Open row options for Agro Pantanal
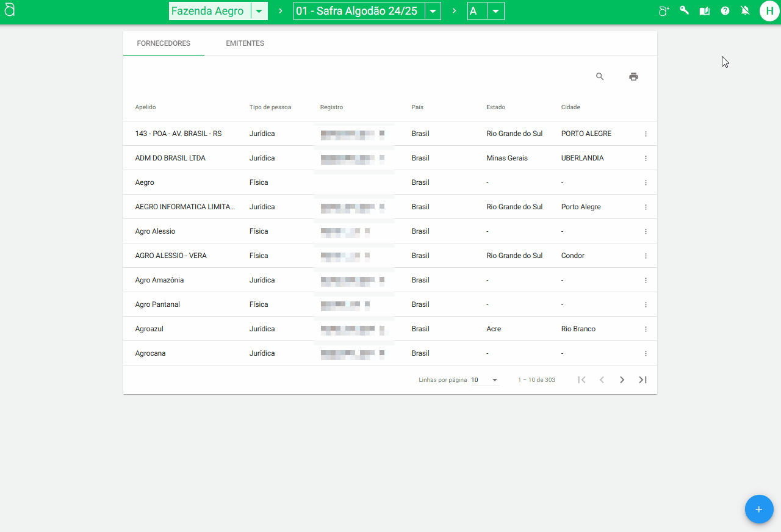This screenshot has width=781, height=532. point(646,304)
